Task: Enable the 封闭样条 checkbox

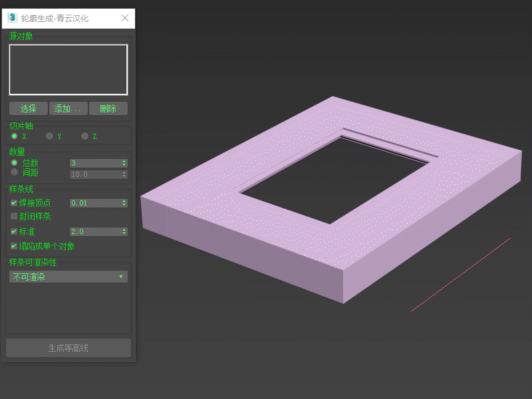Action: [x=14, y=217]
